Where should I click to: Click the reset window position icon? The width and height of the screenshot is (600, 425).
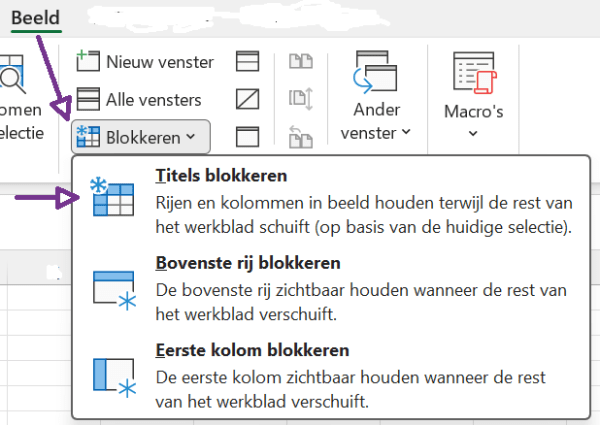(x=301, y=137)
